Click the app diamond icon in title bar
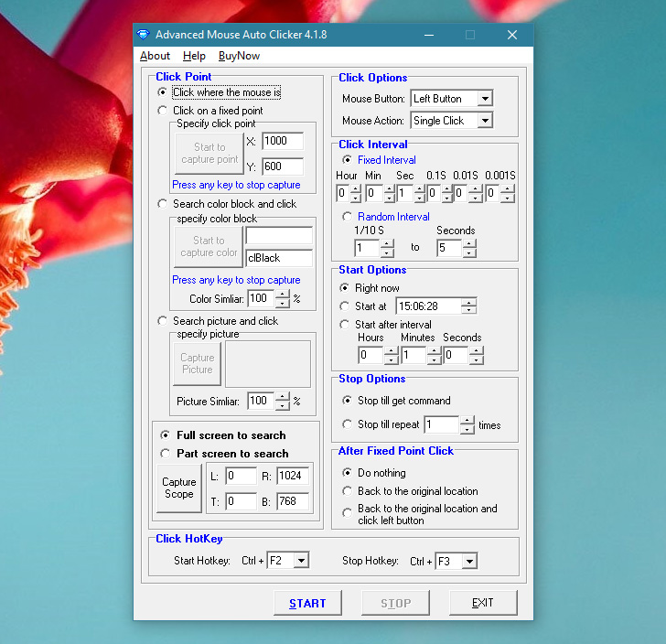Viewport: 666px width, 644px height. pos(143,35)
